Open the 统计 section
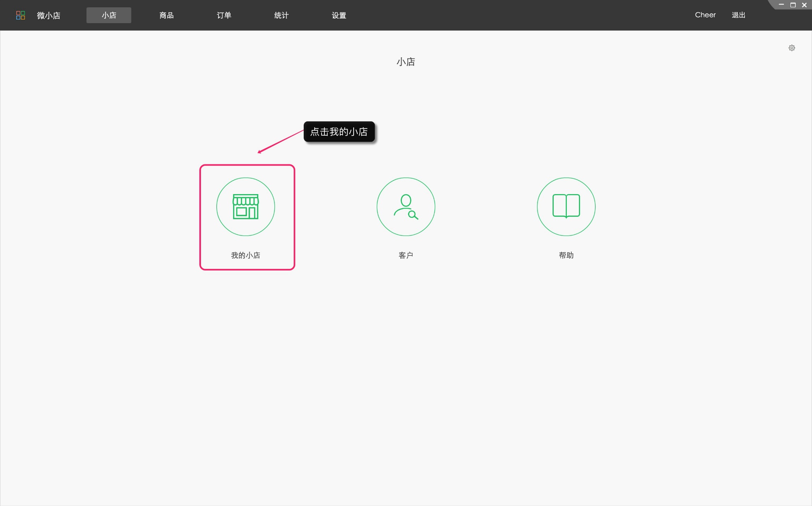Image resolution: width=812 pixels, height=506 pixels. click(x=281, y=15)
